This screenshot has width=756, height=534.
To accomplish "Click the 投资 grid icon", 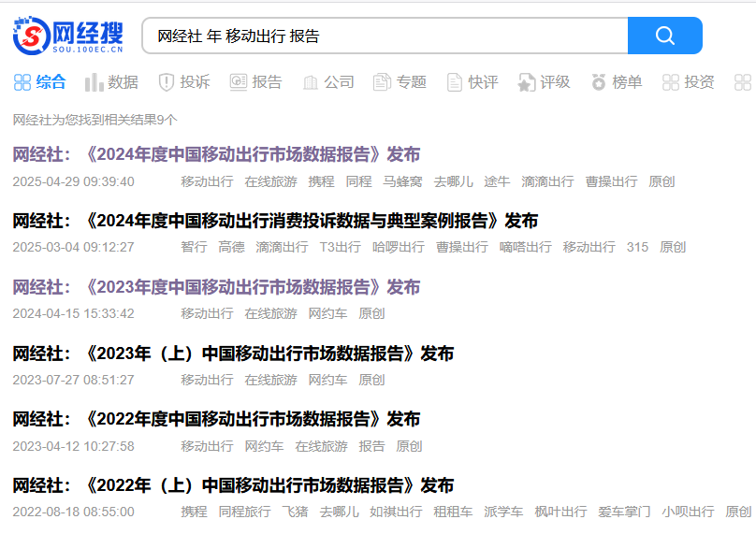I will pos(671,82).
